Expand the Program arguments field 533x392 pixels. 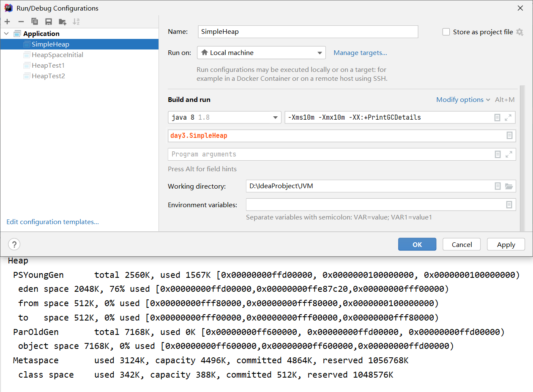tap(508, 154)
